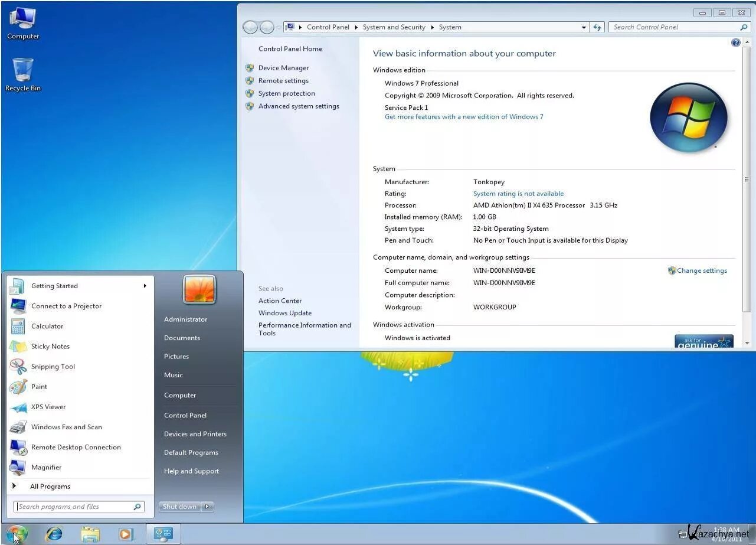756x545 pixels.
Task: Open Music from Start menu
Action: point(174,375)
